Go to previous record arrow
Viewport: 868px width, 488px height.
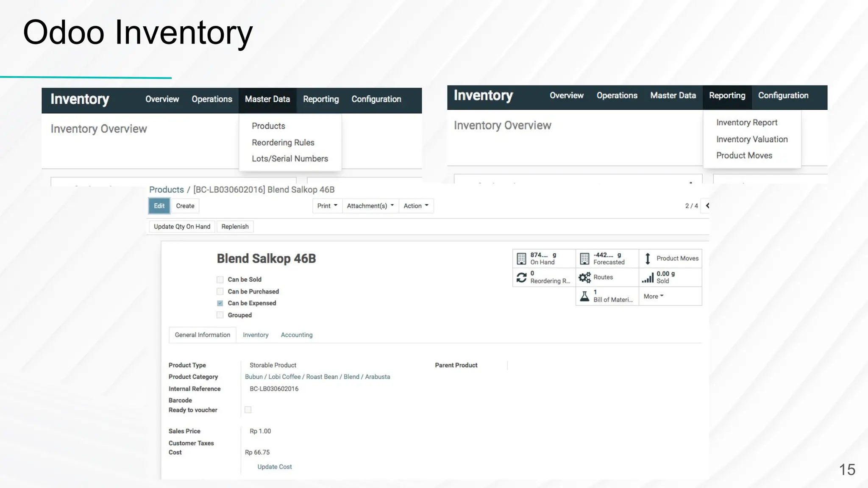click(x=707, y=206)
